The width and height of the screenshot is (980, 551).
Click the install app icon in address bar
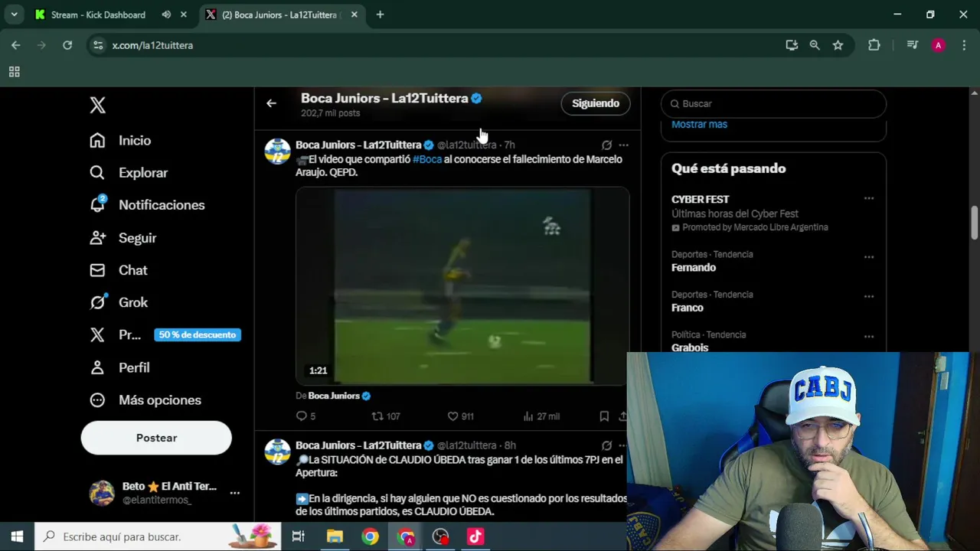(x=792, y=45)
